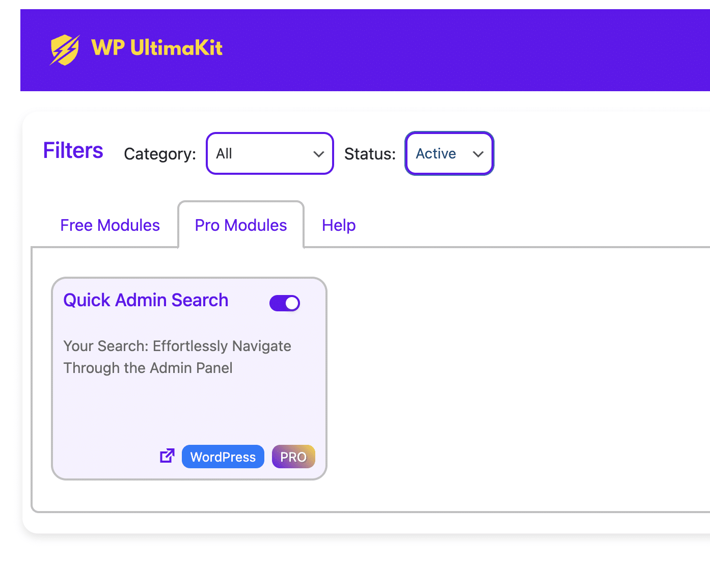Screen dimensions: 710x588
Task: Switch to the Free Modules tab
Action: pyautogui.click(x=110, y=225)
